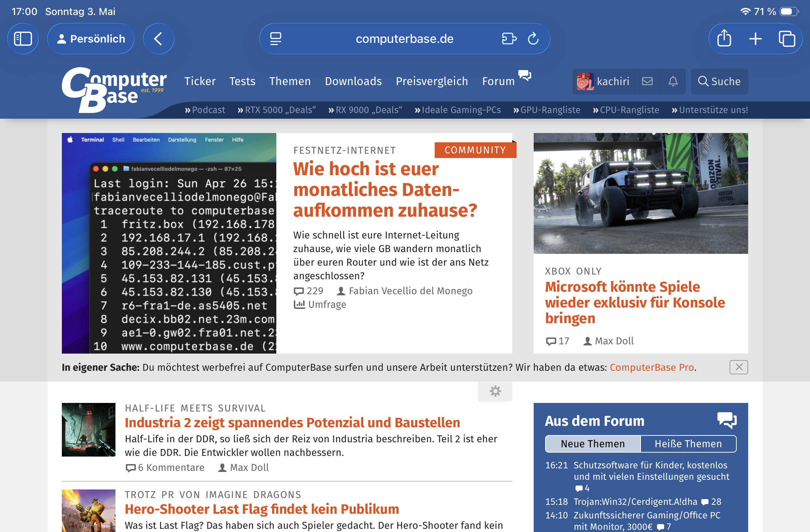Open the GPU-Rangliste link

point(547,110)
